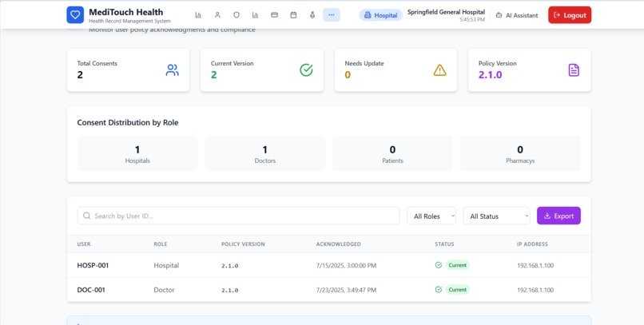Click the Current status badge for DOC-001
Screen dimensions: 644x325
tap(458, 290)
